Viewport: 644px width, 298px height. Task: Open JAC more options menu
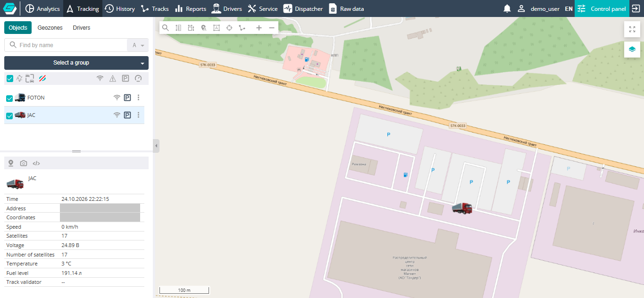138,115
